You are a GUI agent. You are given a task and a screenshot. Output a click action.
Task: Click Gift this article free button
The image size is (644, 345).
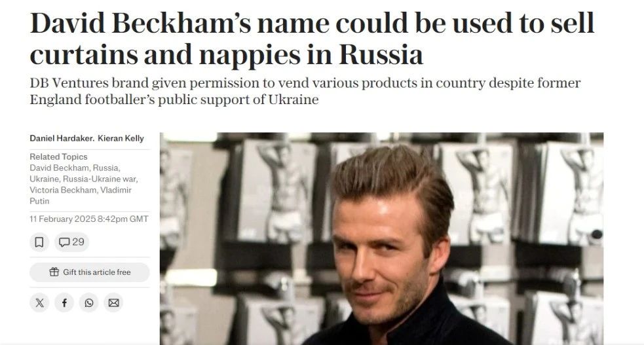pos(90,272)
